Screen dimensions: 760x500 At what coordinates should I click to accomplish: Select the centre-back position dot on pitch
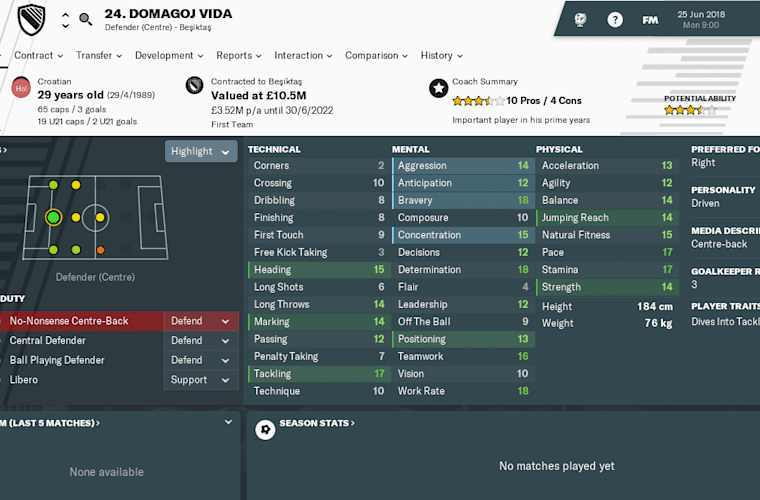(53, 218)
